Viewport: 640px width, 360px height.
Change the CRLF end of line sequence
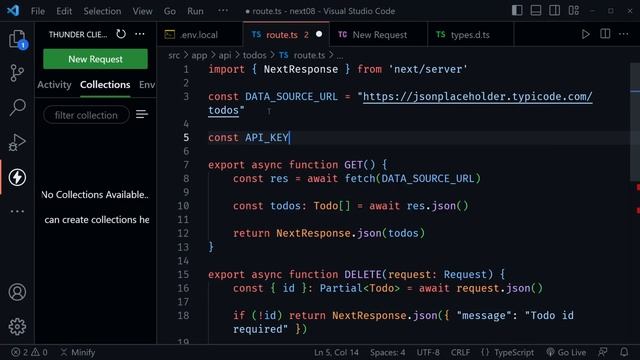460,352
